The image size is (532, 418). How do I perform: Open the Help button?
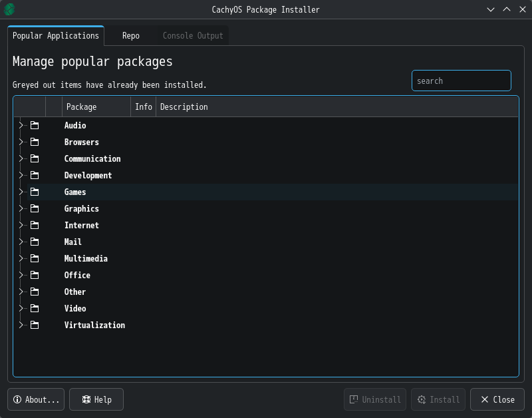point(96,399)
